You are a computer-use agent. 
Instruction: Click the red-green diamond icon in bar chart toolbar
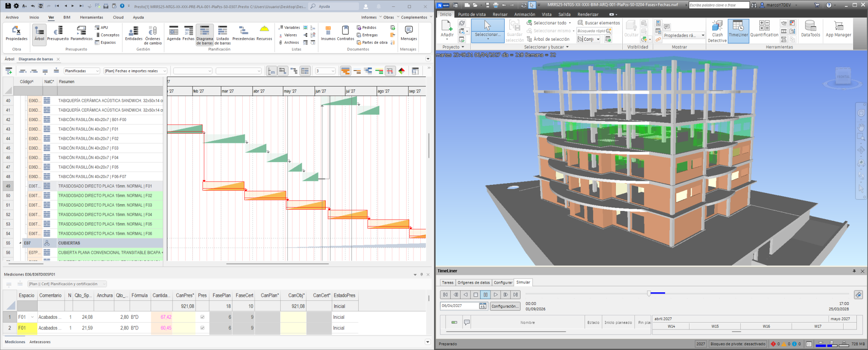point(401,71)
